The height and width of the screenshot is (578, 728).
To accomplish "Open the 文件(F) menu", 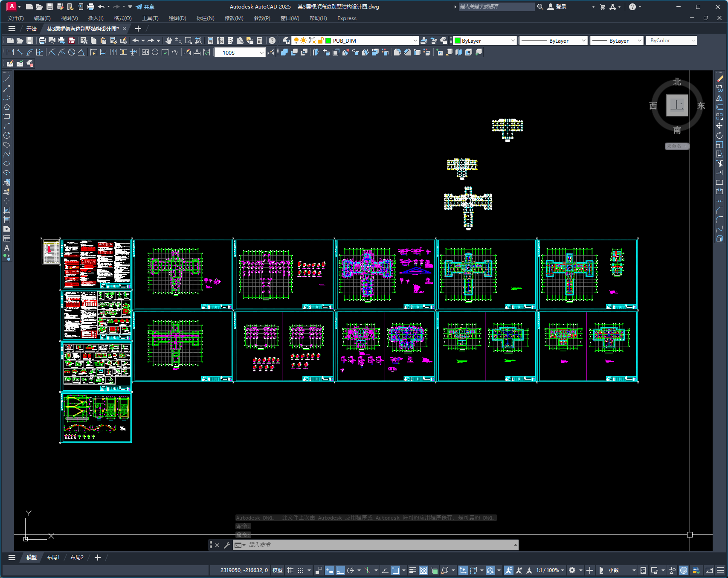I will point(16,18).
